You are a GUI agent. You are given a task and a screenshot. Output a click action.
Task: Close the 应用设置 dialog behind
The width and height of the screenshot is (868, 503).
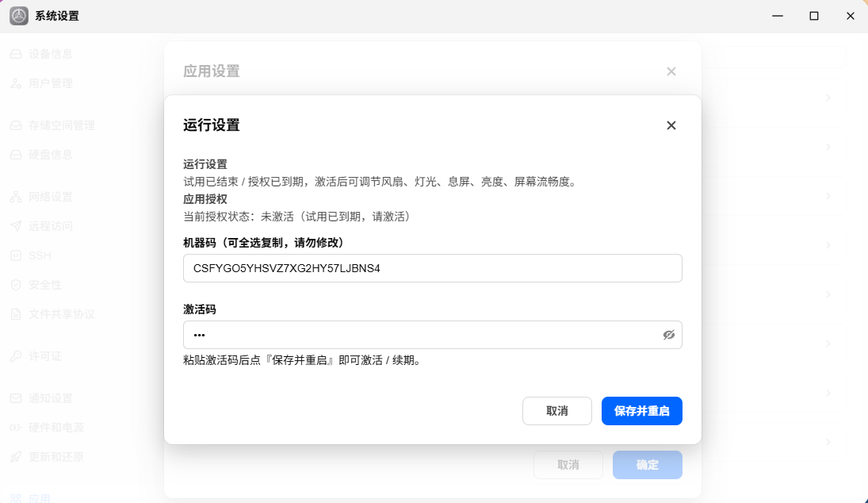671,71
